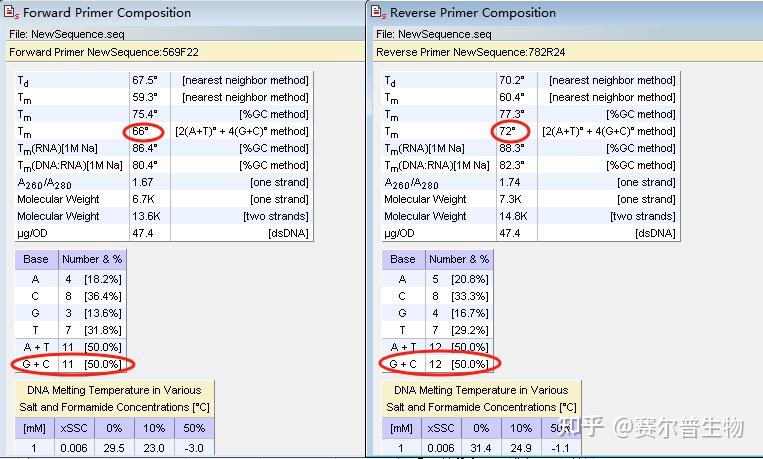Click forward primer Td value 67.5°
763x459 pixels.
(145, 80)
